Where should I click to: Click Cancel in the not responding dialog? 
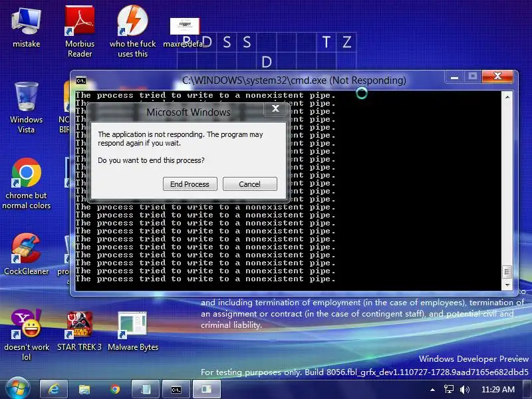click(250, 184)
